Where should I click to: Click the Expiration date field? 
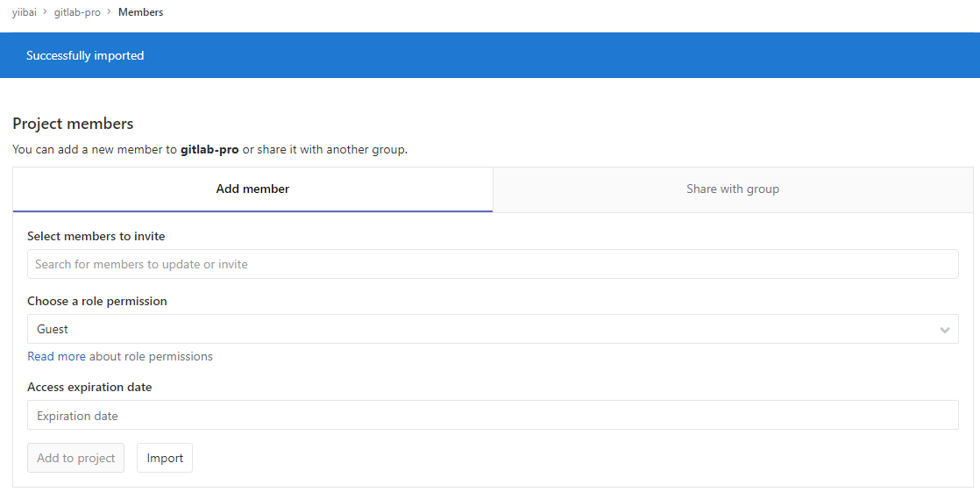pyautogui.click(x=493, y=416)
